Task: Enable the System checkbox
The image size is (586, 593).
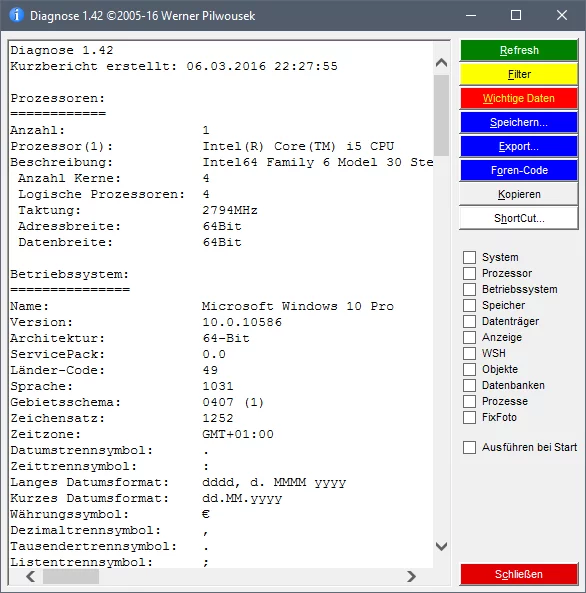Action: (469, 257)
